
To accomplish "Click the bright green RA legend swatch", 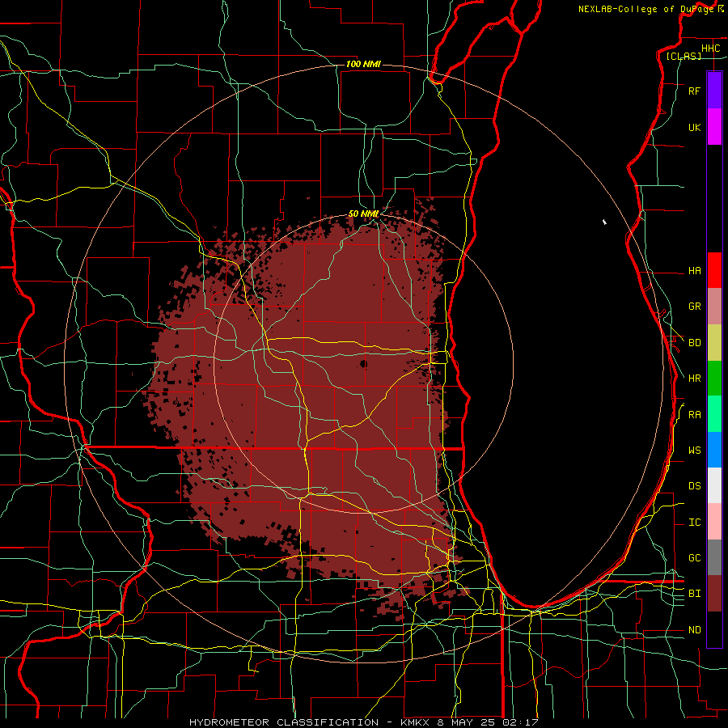I will [x=714, y=414].
